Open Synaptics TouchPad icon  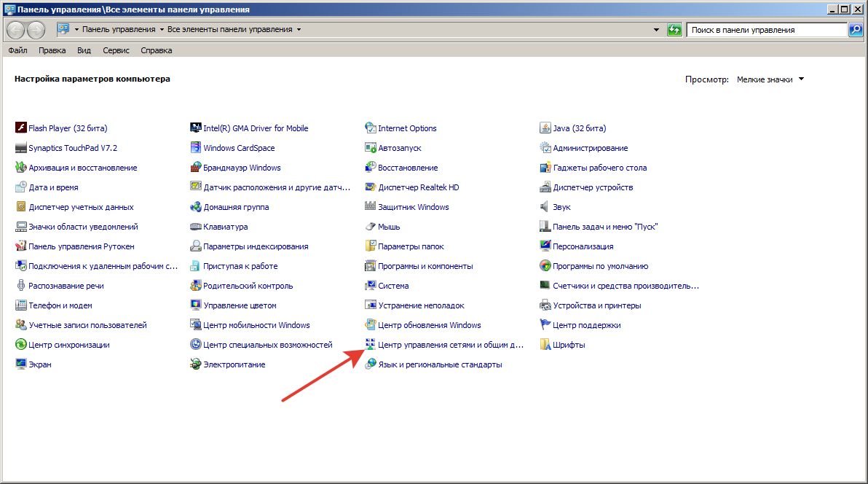[x=21, y=148]
